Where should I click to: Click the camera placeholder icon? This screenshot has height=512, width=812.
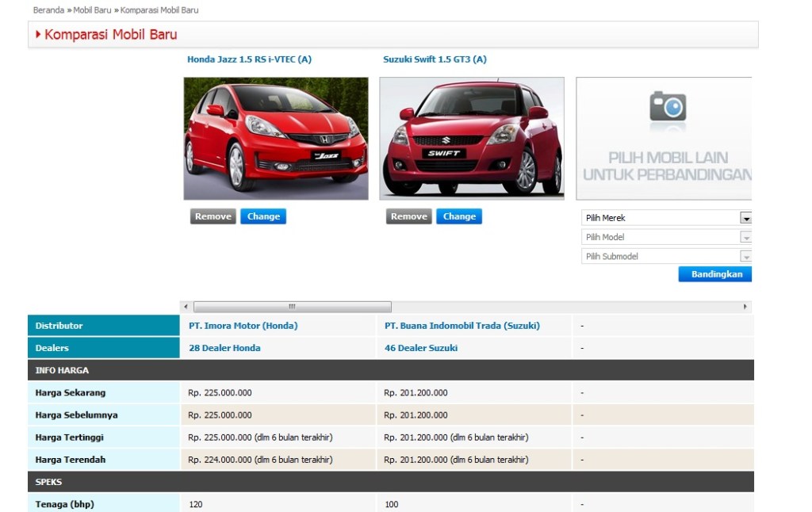(667, 106)
